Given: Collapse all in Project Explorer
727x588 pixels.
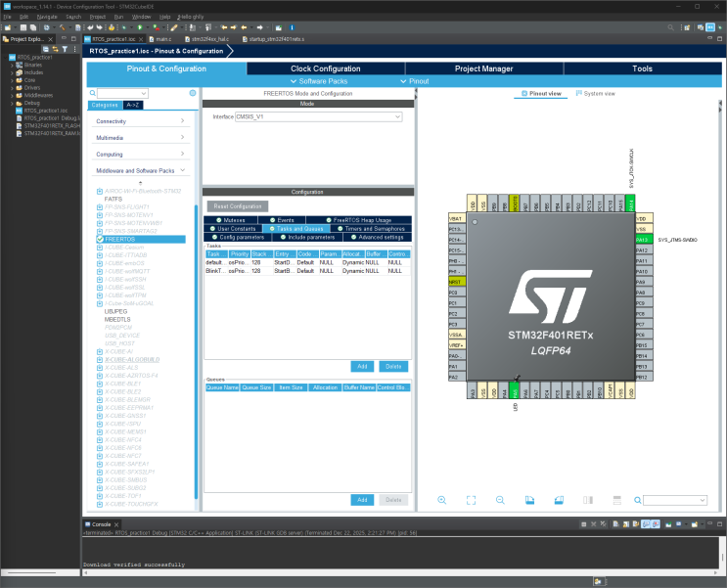Looking at the screenshot, I should 46,49.
